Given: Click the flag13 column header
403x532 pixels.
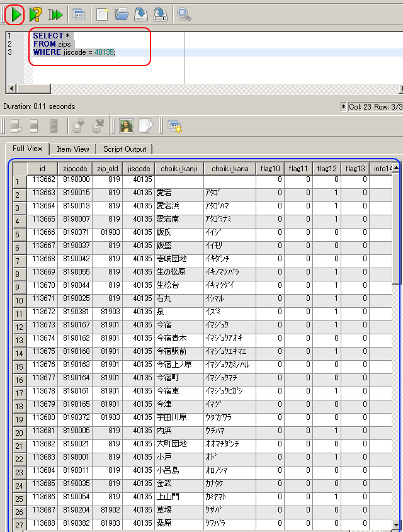Looking at the screenshot, I should point(355,169).
